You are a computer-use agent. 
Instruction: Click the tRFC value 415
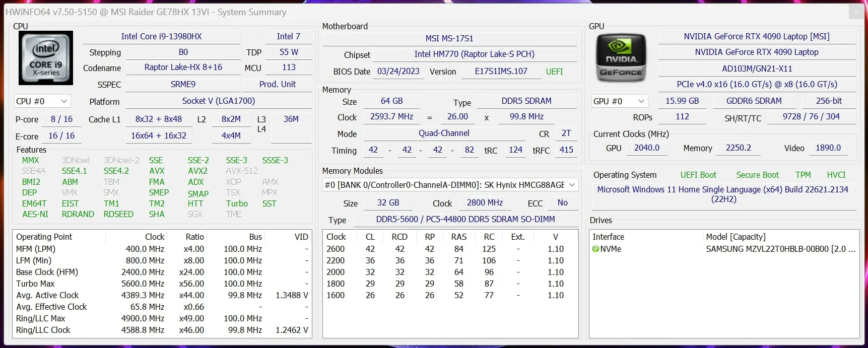566,150
